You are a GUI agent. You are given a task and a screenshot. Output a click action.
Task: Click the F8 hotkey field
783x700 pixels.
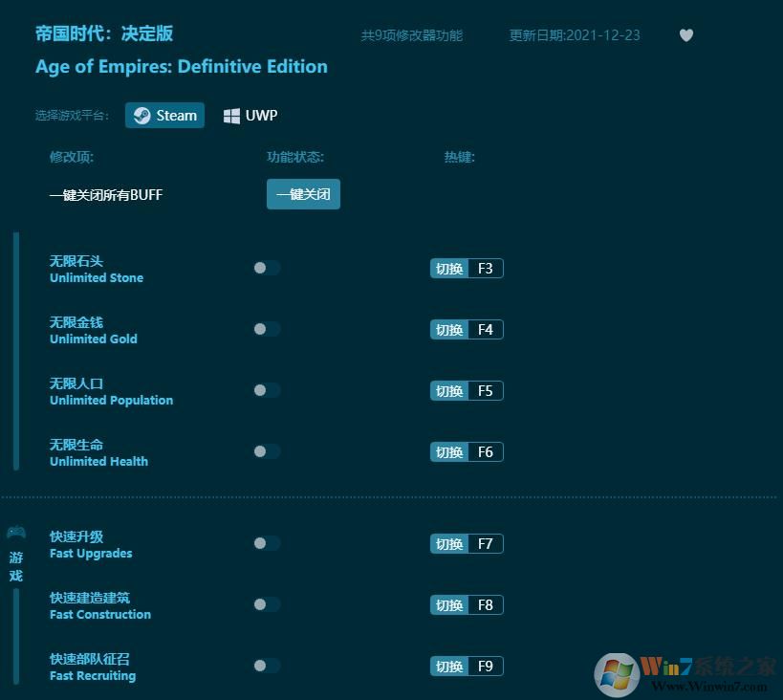486,605
